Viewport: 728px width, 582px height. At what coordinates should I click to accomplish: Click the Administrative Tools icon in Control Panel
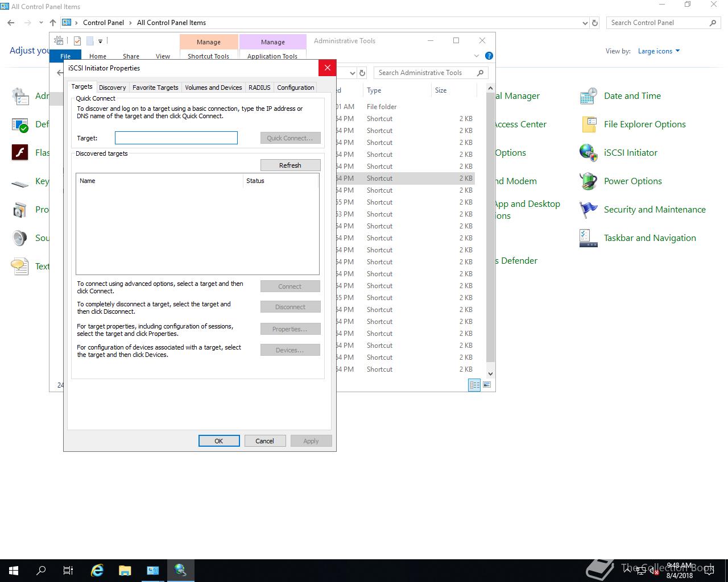20,95
